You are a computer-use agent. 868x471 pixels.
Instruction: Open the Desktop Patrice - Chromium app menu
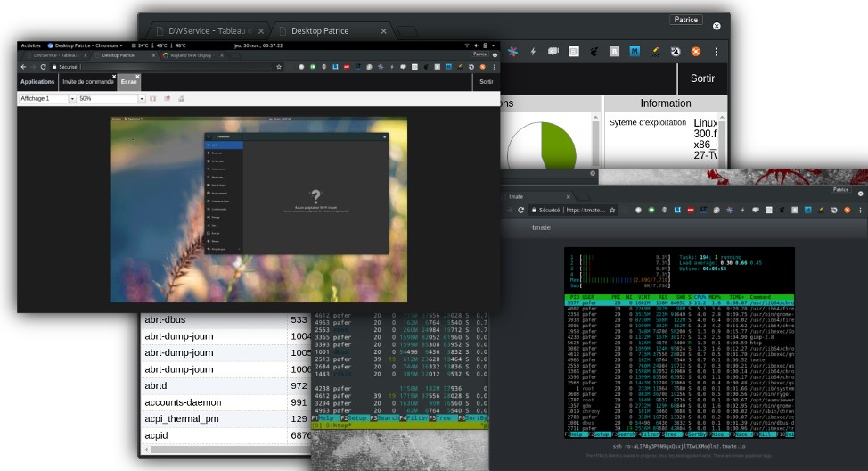point(86,45)
